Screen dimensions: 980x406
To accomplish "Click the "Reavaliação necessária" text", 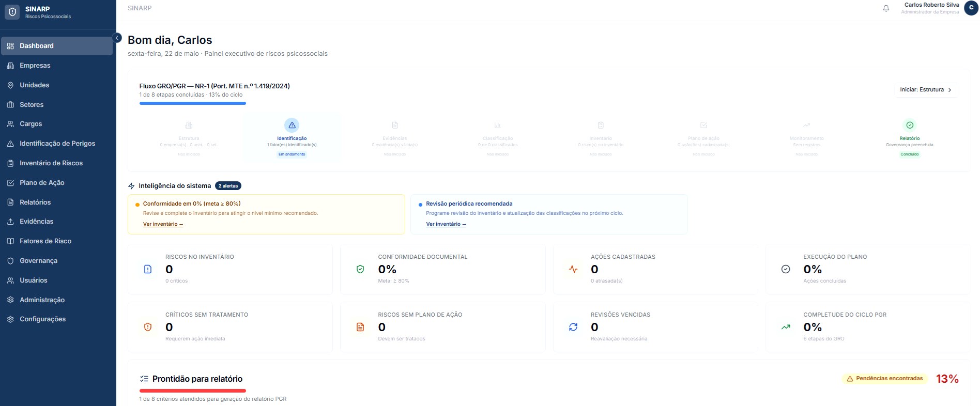I will pyautogui.click(x=619, y=339).
